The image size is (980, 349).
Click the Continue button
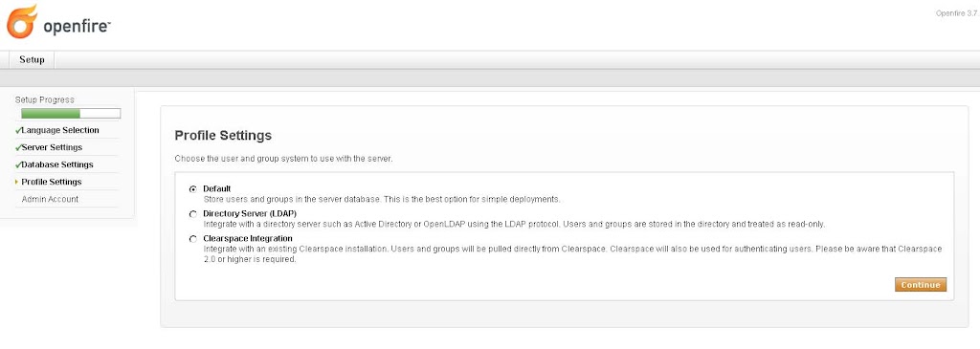[921, 285]
